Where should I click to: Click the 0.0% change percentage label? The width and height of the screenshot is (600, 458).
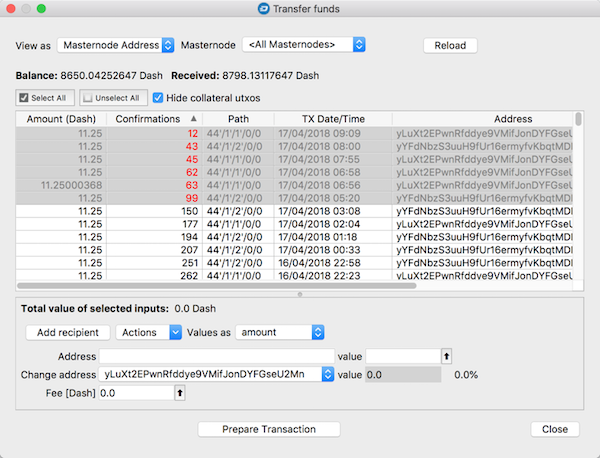pos(466,375)
